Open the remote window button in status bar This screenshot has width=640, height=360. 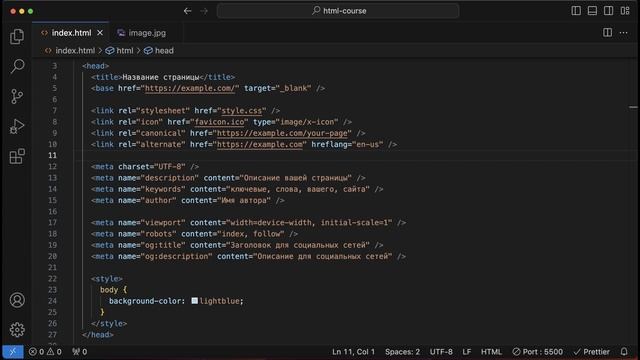(13, 352)
